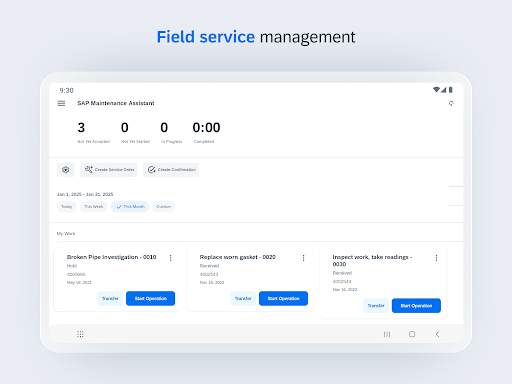Click the 3 Not Yet Accepted counter

(x=93, y=132)
